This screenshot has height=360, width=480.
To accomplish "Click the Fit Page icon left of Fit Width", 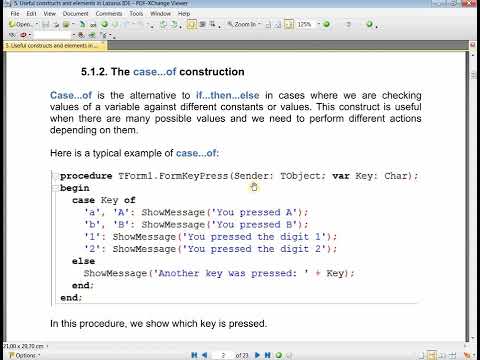I will pyautogui.click(x=278, y=25).
